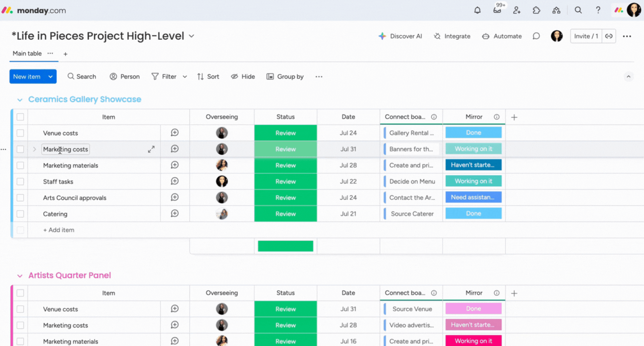The height and width of the screenshot is (346, 644).
Task: Add a new board view tab
Action: [65, 54]
